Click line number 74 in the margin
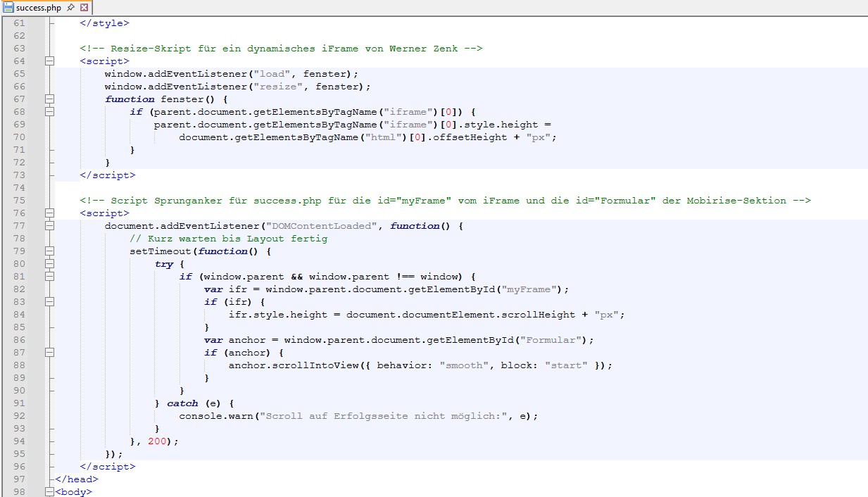 point(19,188)
